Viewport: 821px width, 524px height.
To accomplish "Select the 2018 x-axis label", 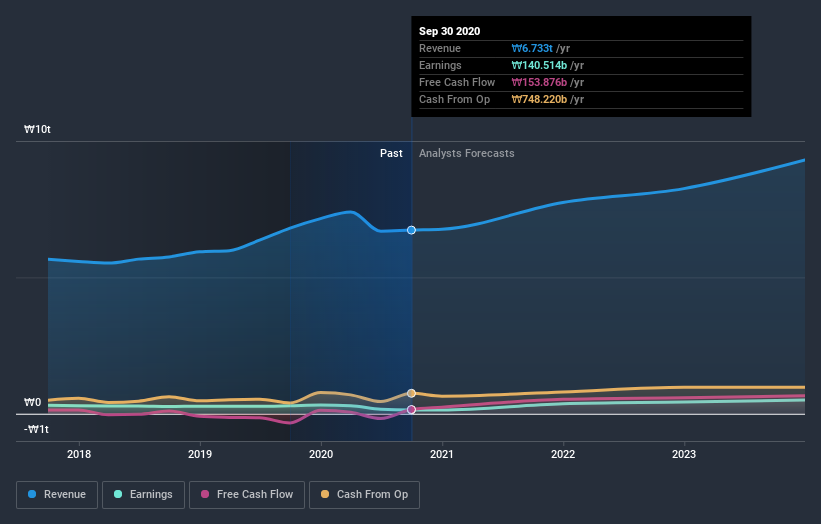I will (79, 454).
